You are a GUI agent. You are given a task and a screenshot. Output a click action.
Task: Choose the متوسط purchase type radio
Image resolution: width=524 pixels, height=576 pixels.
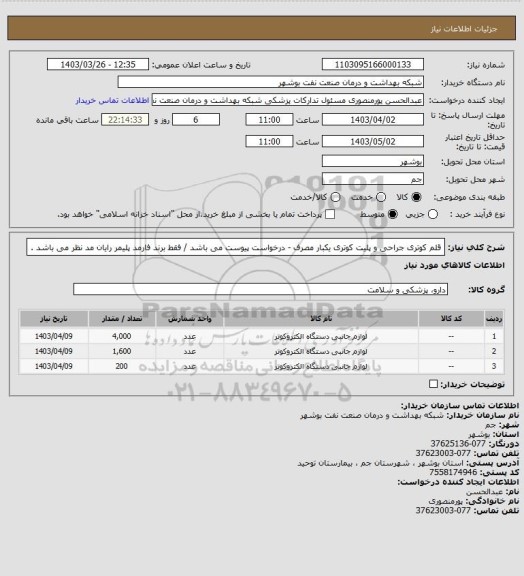click(x=393, y=214)
